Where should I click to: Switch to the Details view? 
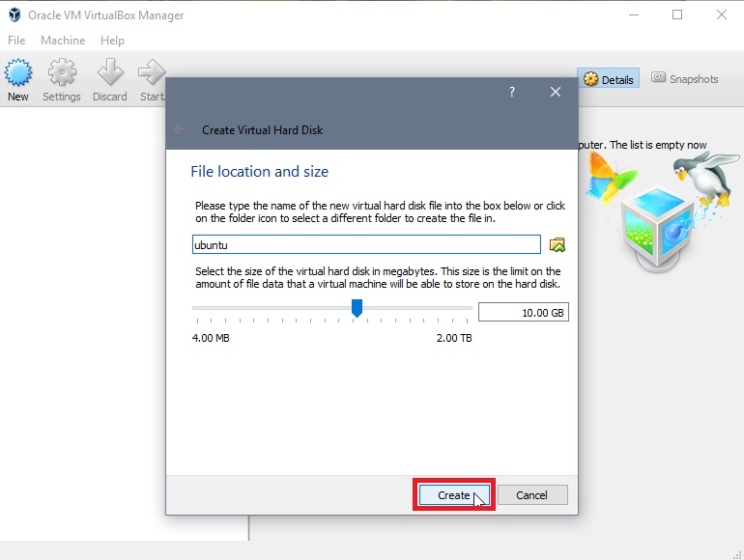pos(609,79)
